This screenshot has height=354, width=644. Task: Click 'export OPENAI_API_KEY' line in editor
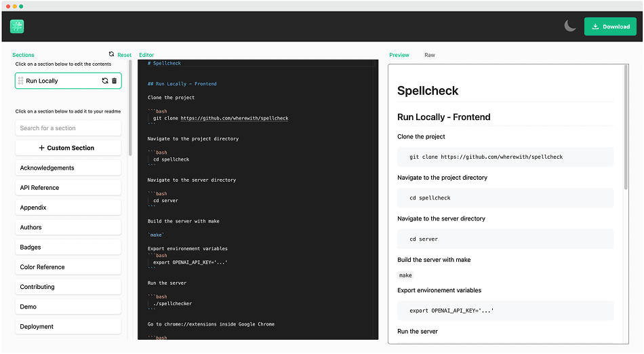190,262
